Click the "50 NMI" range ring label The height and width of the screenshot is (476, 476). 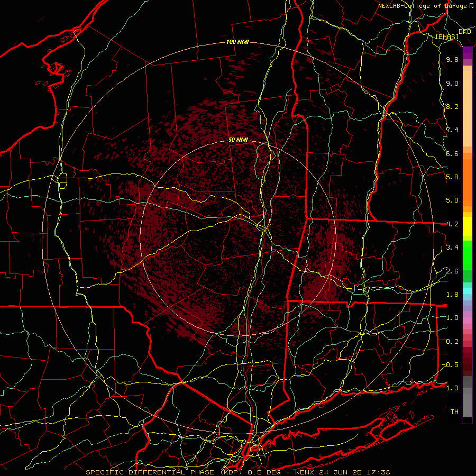coord(238,140)
